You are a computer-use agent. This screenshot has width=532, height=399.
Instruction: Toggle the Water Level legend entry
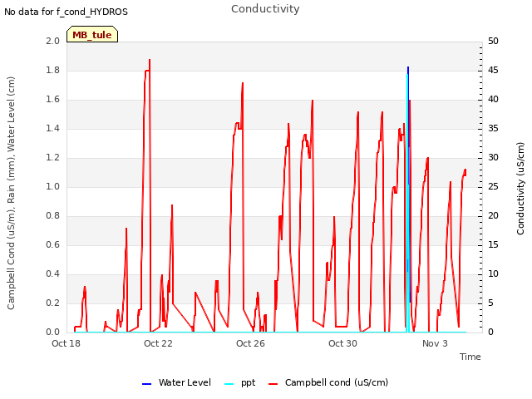[x=176, y=382]
